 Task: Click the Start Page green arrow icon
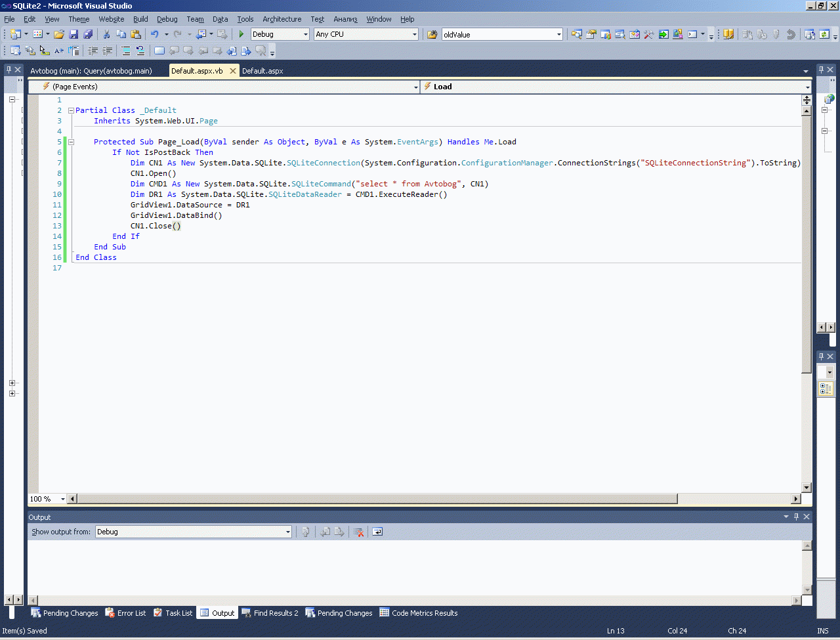[x=663, y=34]
